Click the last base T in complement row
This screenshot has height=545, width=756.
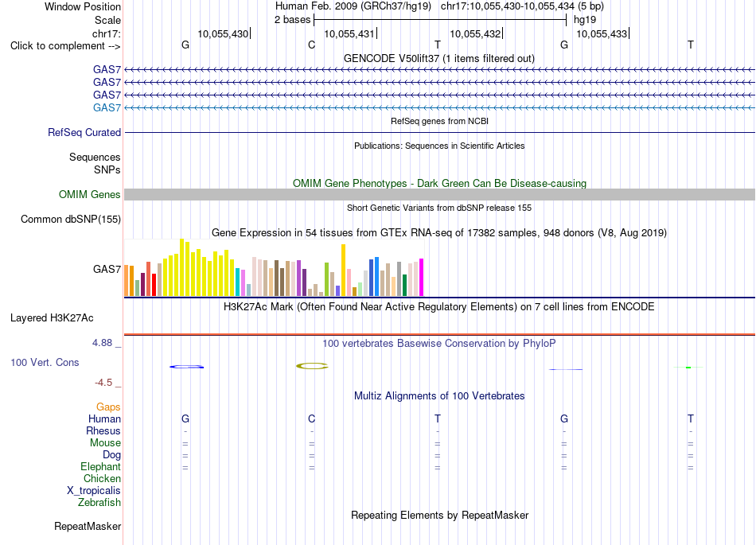[691, 45]
